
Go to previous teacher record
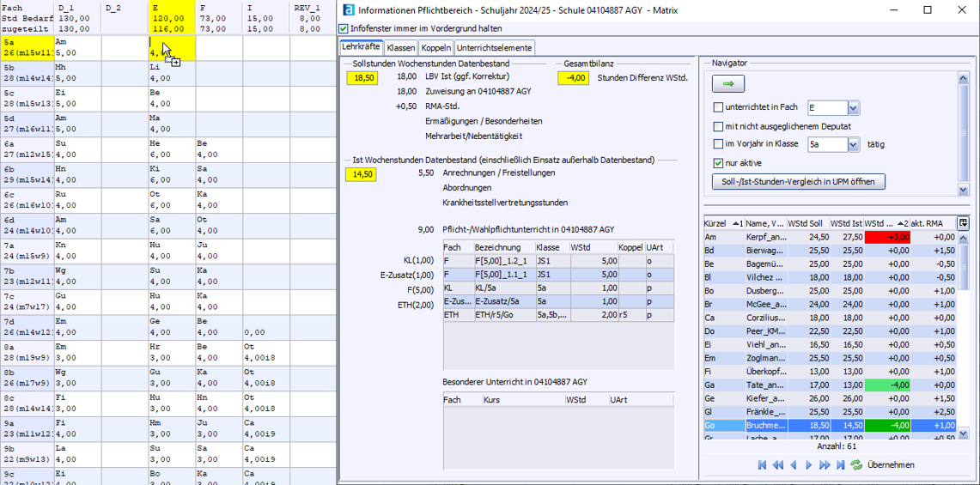click(793, 465)
